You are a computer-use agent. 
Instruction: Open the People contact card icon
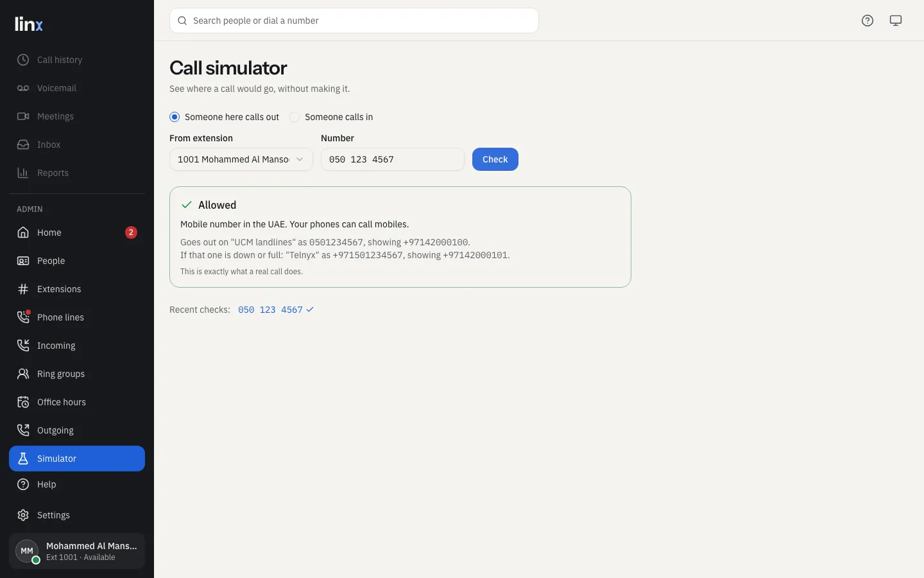point(23,261)
